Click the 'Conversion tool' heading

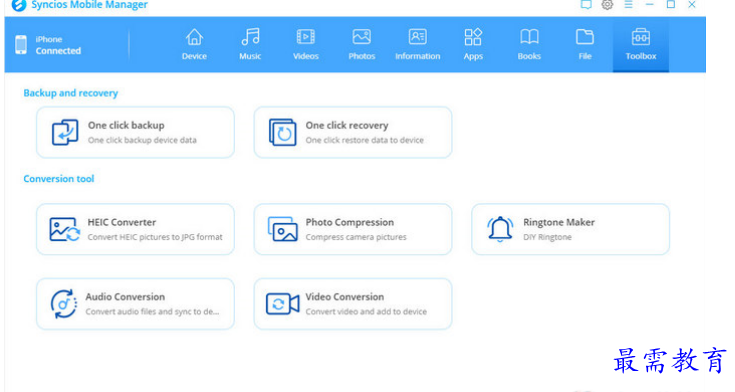click(x=59, y=179)
